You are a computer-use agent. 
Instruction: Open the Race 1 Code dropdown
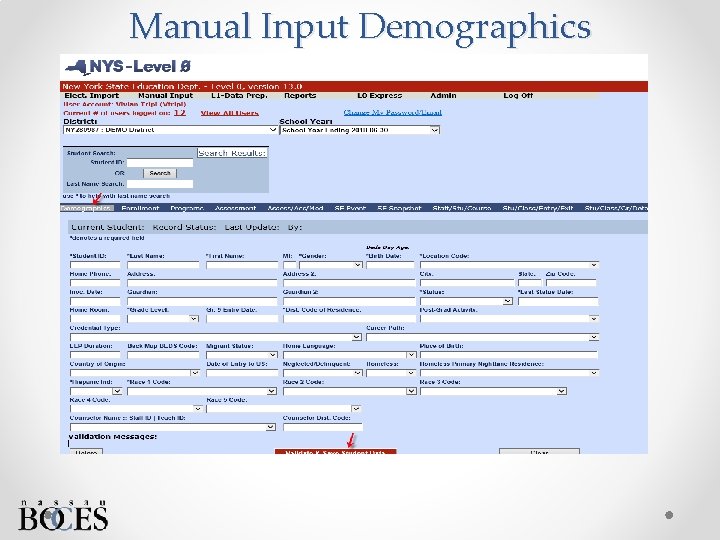(202, 391)
